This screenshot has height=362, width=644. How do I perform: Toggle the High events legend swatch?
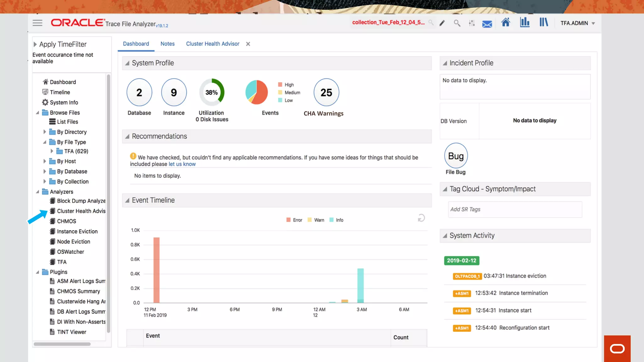(x=280, y=85)
